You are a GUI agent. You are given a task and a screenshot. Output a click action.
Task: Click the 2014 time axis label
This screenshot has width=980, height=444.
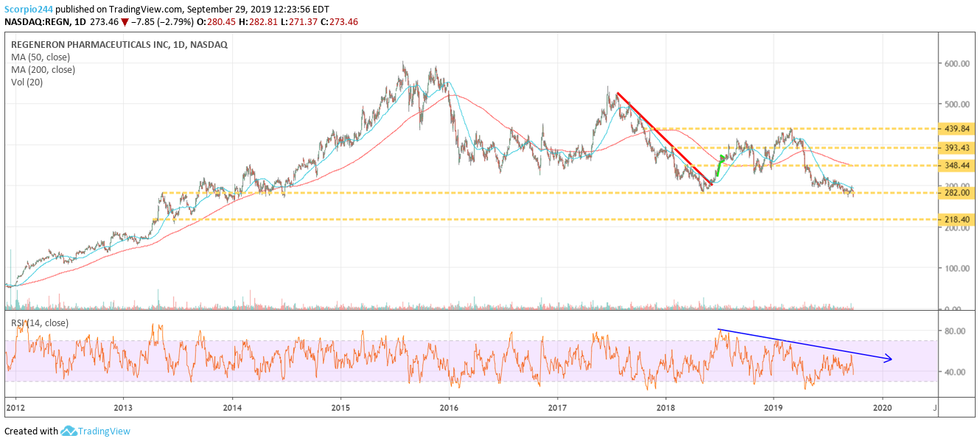click(x=231, y=406)
